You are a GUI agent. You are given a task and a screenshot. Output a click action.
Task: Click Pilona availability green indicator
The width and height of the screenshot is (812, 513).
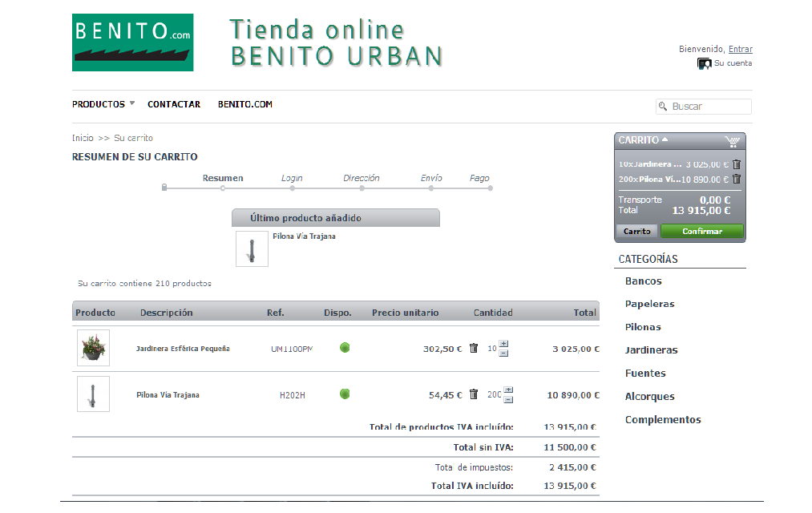pos(345,394)
